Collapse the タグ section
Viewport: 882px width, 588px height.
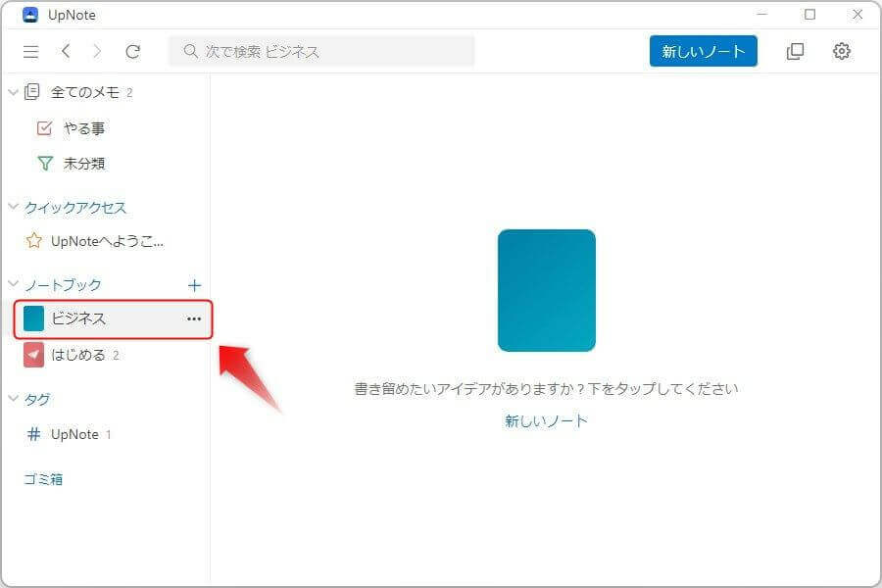click(14, 398)
